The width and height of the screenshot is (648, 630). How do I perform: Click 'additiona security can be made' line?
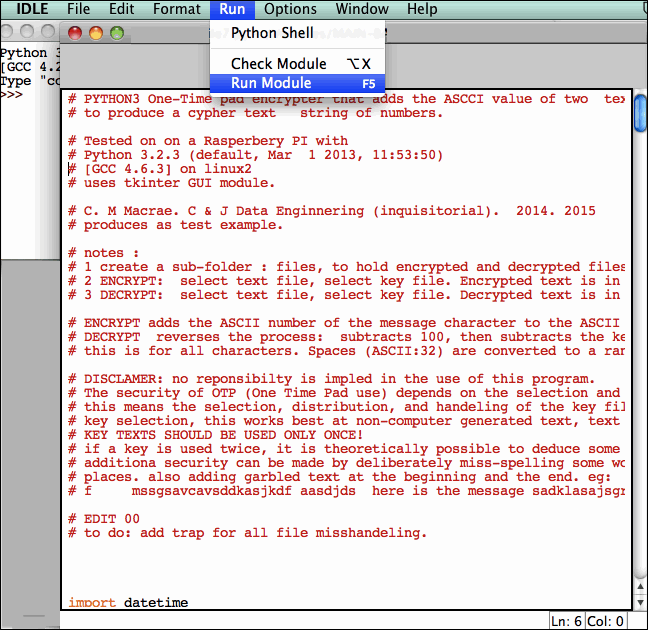(x=346, y=463)
